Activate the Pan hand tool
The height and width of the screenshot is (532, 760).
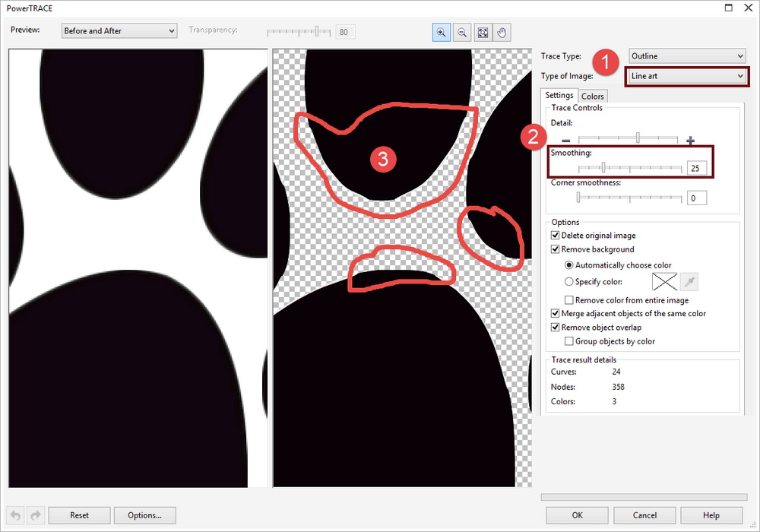(x=502, y=33)
